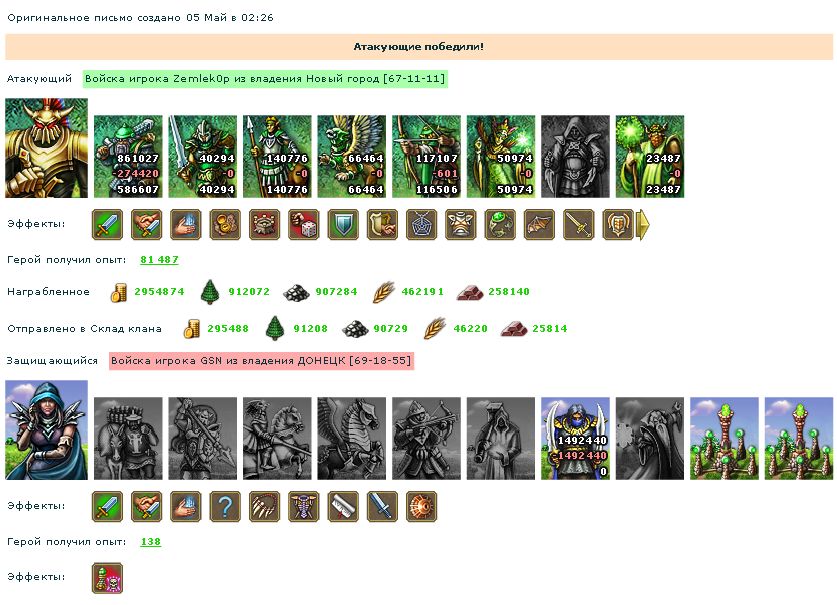Click the question mark defender effect icon
The image size is (837, 605).
click(x=225, y=506)
